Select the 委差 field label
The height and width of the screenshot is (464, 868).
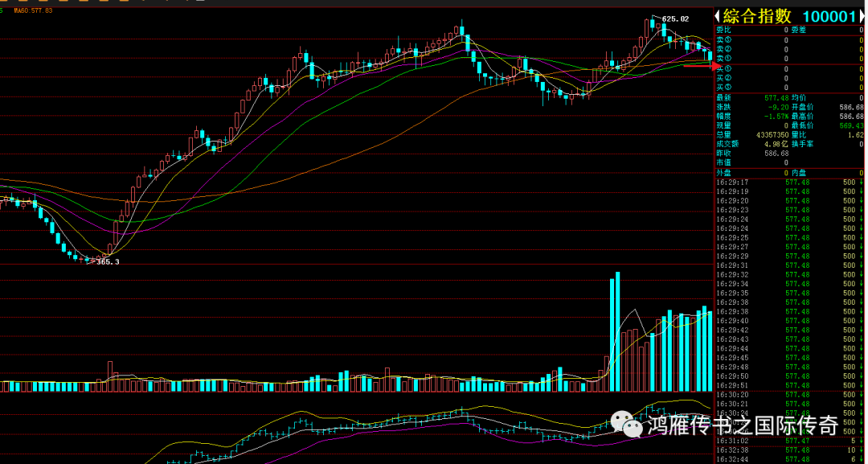pyautogui.click(x=798, y=30)
